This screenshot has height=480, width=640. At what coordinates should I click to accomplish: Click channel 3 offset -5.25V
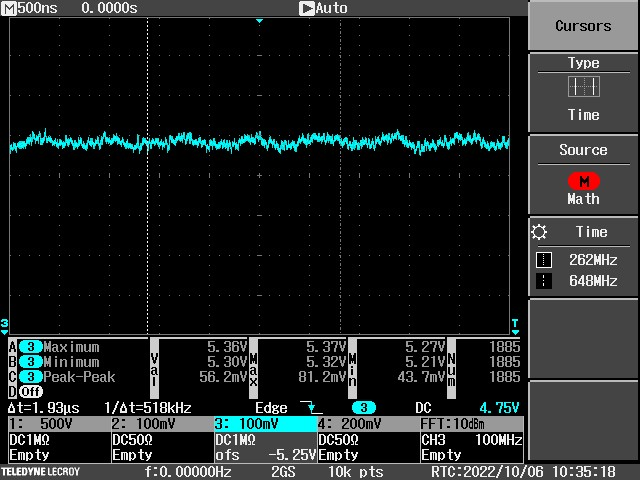click(266, 455)
